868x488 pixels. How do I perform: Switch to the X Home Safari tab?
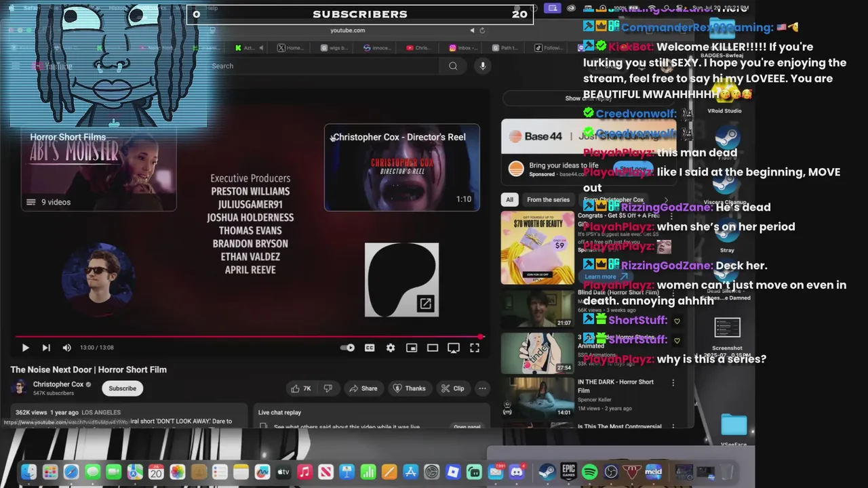(x=290, y=47)
